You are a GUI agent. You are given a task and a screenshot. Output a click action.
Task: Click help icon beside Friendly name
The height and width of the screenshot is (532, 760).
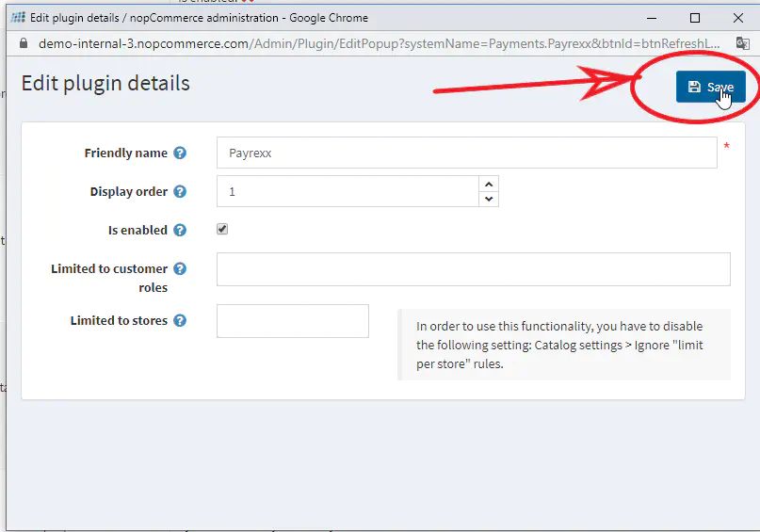(x=180, y=153)
